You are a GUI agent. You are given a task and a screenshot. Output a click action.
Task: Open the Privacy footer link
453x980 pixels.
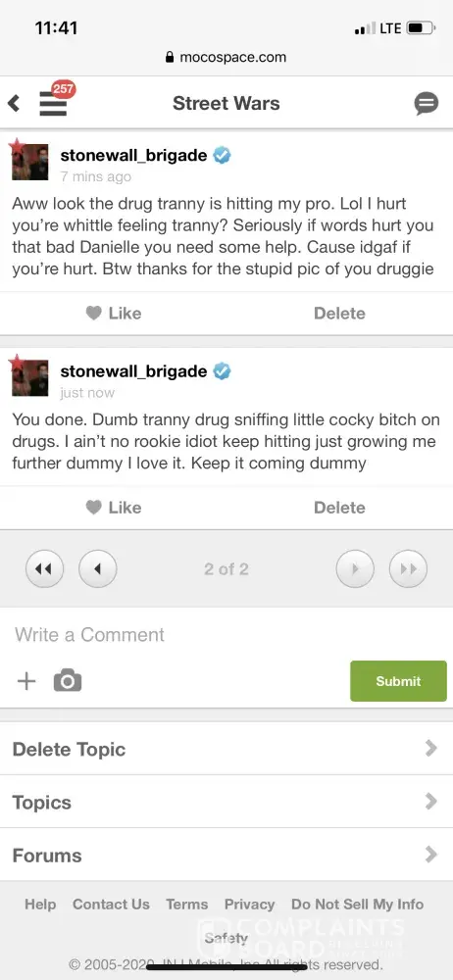coord(250,905)
